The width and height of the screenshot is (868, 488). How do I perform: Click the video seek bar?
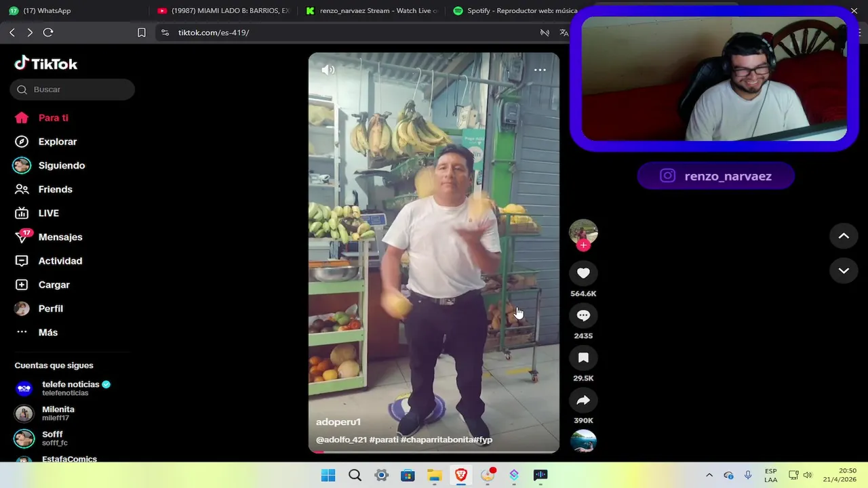pos(434,451)
